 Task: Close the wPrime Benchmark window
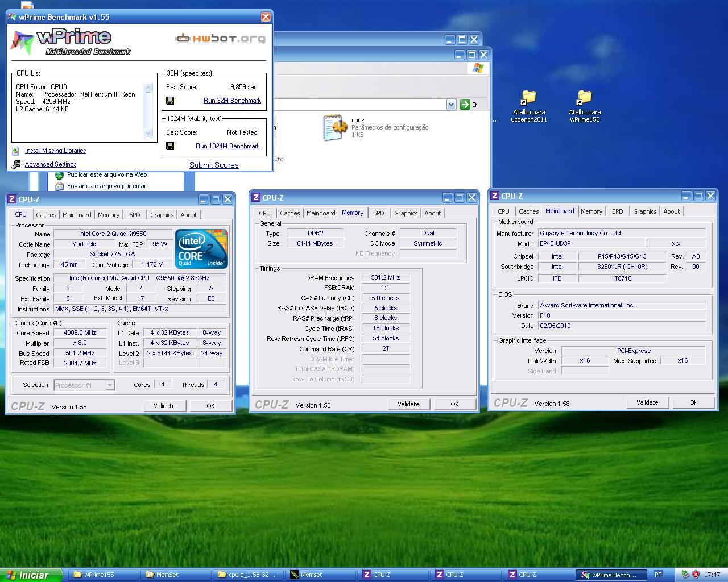(266, 17)
